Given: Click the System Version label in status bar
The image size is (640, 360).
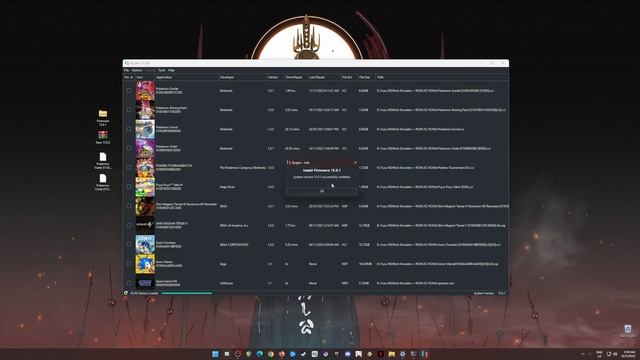Looking at the screenshot, I should (484, 293).
